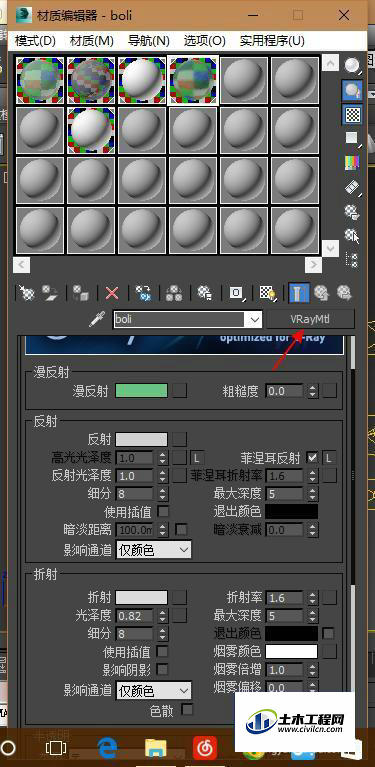Image resolution: width=375 pixels, height=767 pixels.
Task: Click the map button beside 烟雾颜色
Action: [x=330, y=652]
